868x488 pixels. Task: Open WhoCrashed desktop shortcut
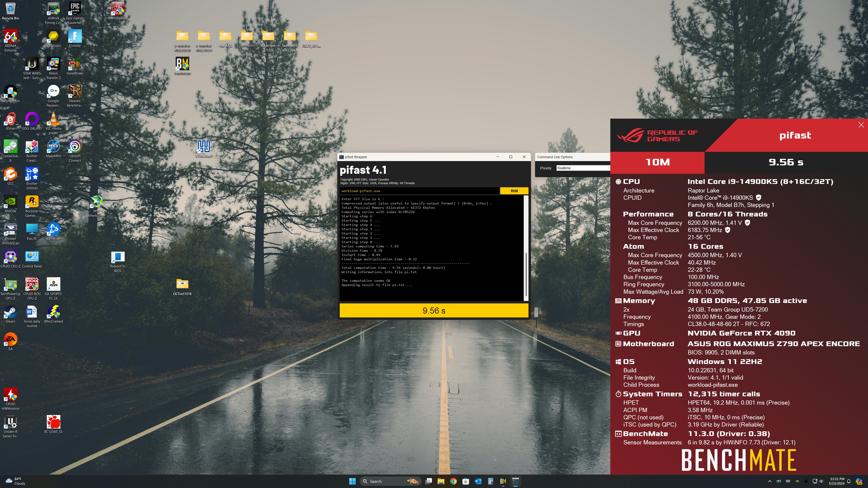(x=53, y=314)
